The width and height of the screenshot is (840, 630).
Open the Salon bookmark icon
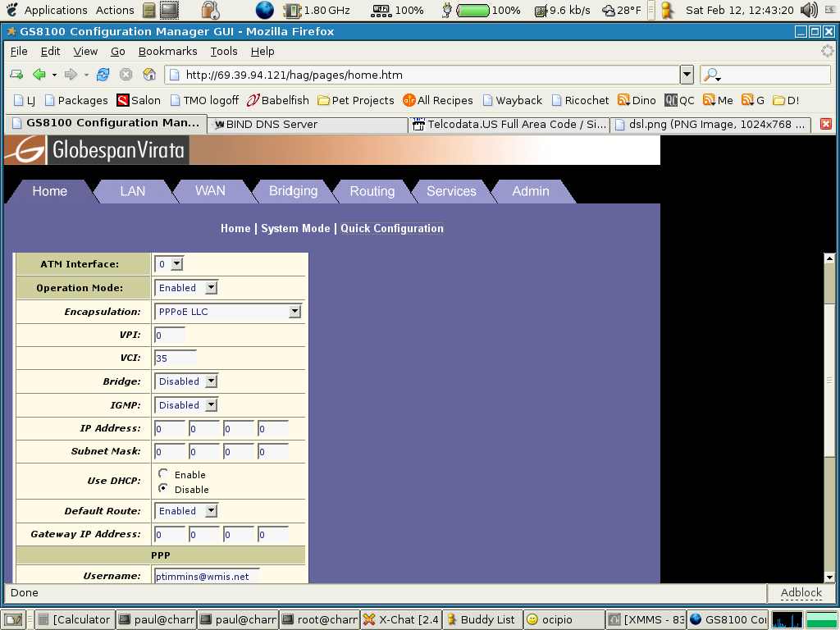point(123,100)
